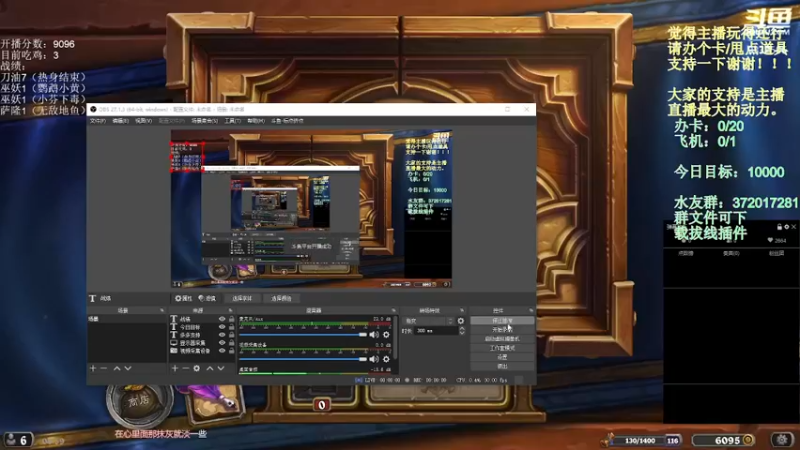Screen dimensions: 800x450
Task: Mute the first mixer channel speaker icon
Action: (374, 335)
